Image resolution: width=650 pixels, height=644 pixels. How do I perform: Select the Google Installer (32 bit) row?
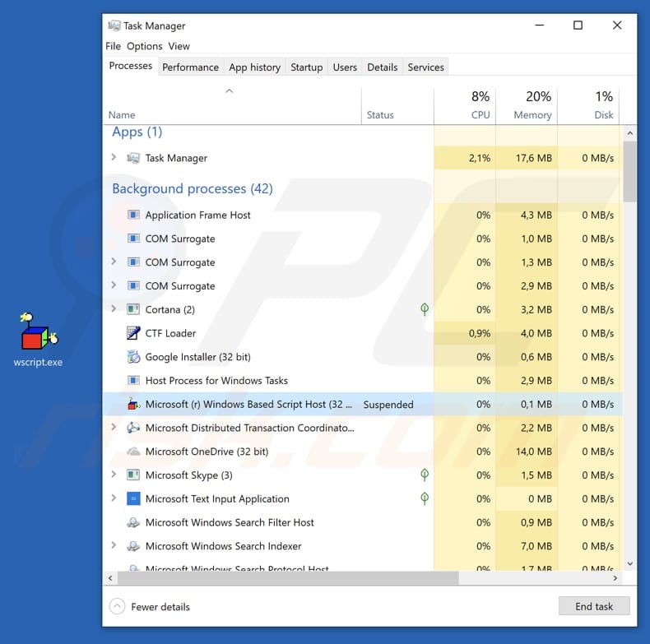click(x=363, y=357)
